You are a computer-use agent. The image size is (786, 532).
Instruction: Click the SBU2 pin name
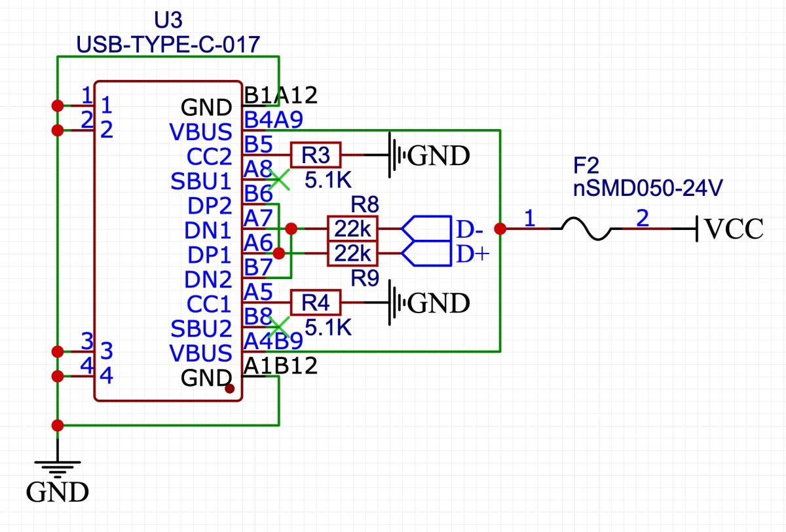pos(202,329)
